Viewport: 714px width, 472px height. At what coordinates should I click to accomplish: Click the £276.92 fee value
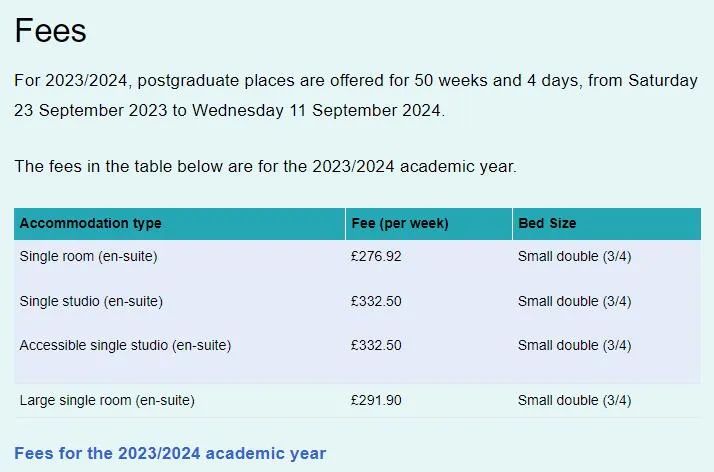pyautogui.click(x=376, y=256)
